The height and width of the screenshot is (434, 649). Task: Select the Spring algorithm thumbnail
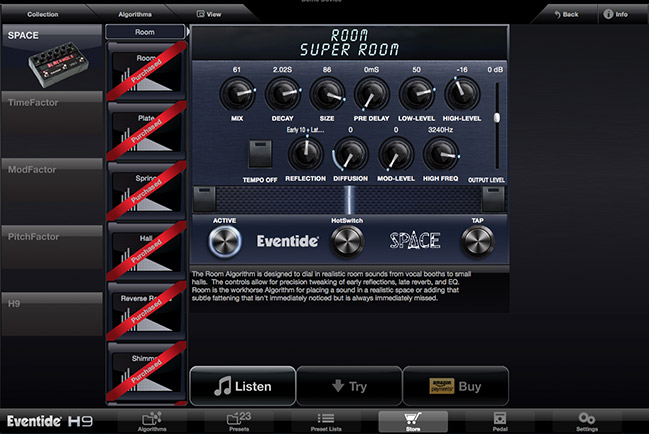[147, 192]
